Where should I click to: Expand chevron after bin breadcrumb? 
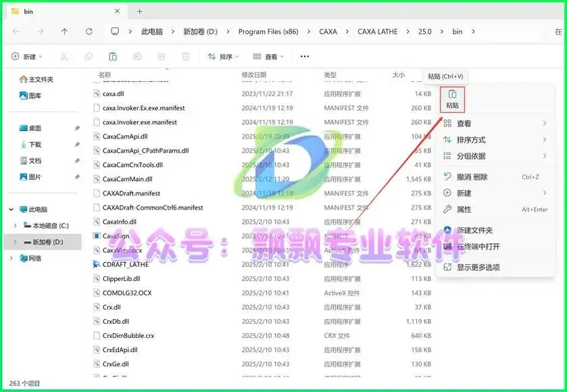pyautogui.click(x=473, y=32)
